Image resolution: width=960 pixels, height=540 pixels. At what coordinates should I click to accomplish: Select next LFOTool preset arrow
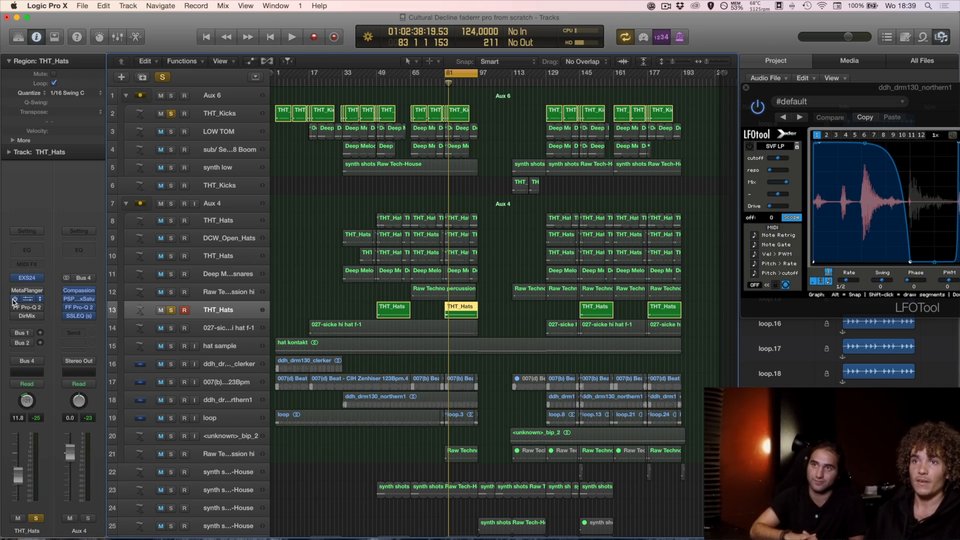point(800,117)
